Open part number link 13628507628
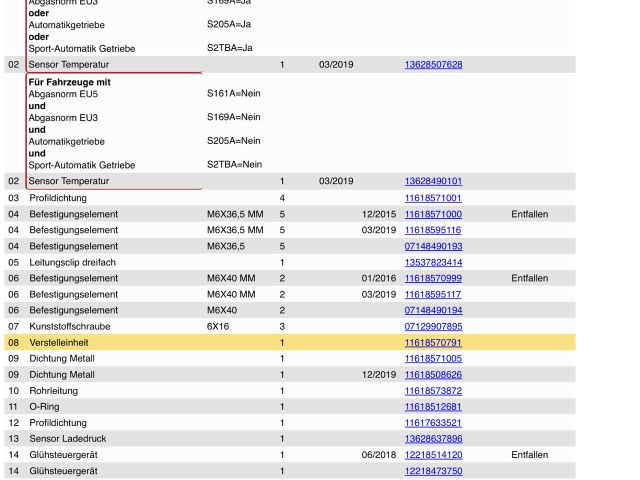 click(x=433, y=64)
